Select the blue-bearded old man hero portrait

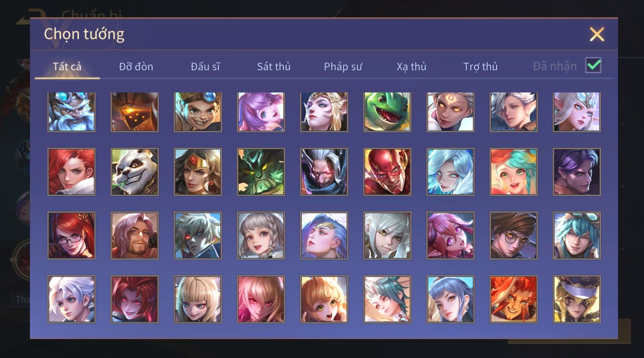(x=71, y=111)
